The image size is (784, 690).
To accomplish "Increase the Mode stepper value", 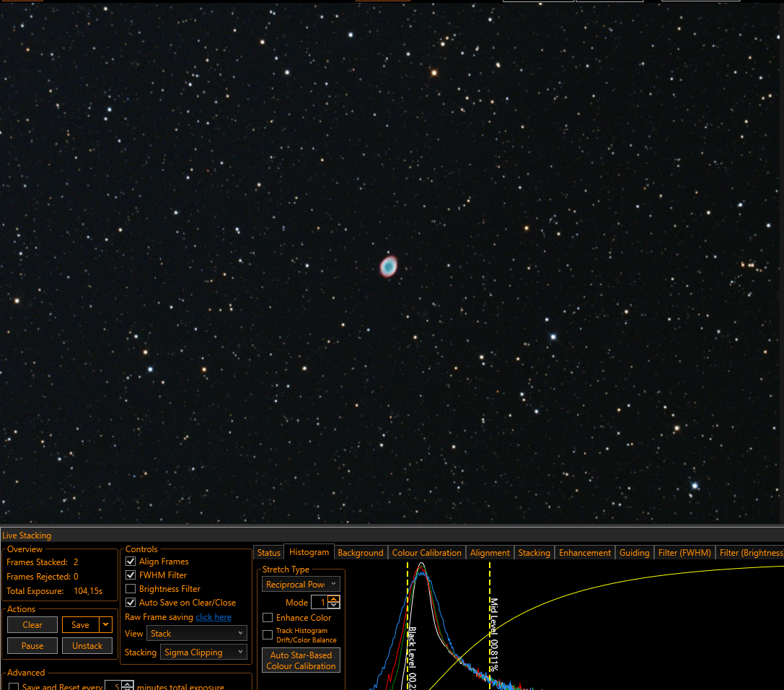I will point(334,599).
